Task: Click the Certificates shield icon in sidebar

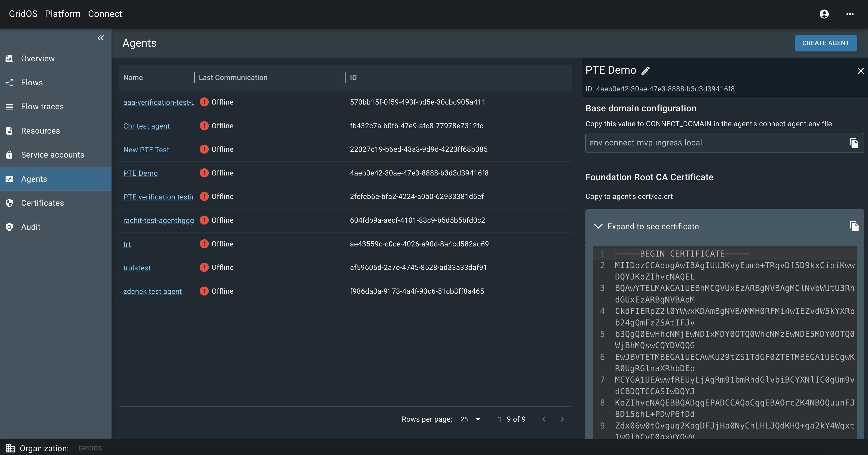Action: [x=9, y=203]
